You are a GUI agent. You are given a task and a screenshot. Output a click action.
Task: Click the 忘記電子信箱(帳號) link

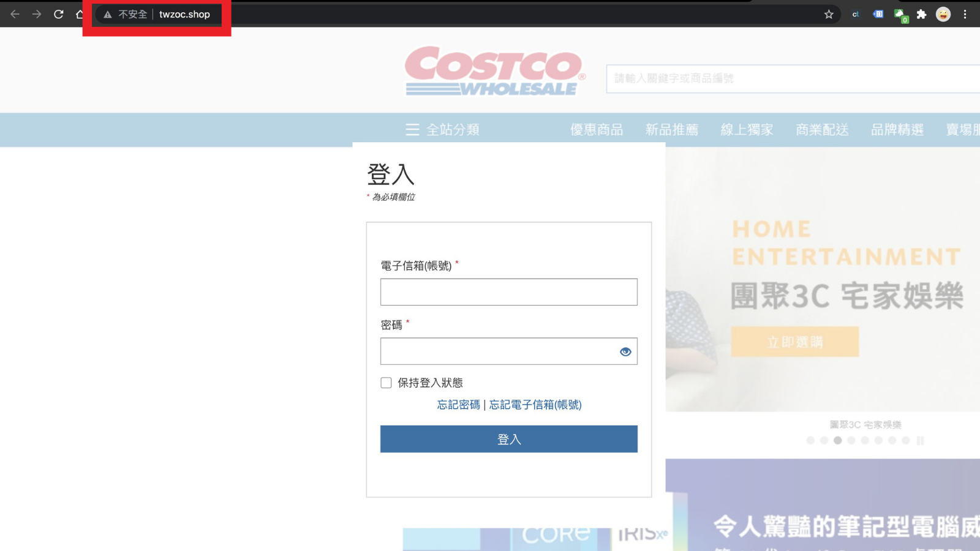(535, 405)
